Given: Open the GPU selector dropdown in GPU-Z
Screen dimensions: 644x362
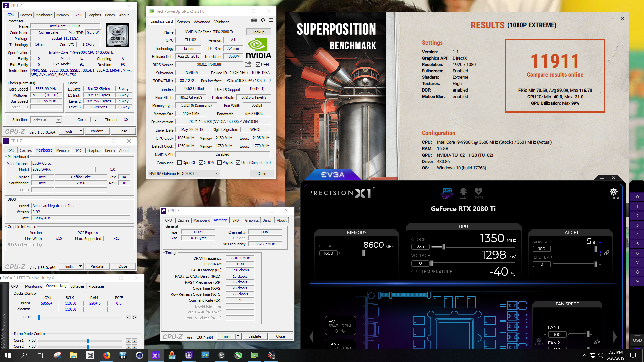Looking at the screenshot, I should 184,174.
